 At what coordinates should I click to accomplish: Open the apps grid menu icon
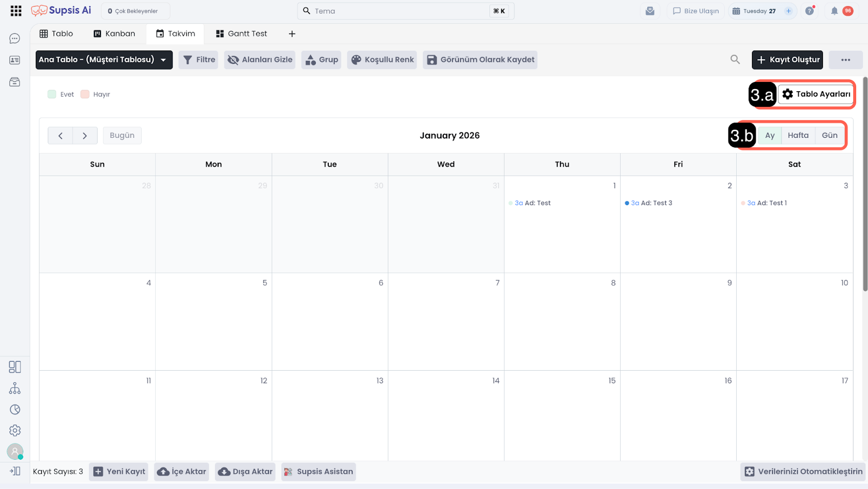coord(16,11)
